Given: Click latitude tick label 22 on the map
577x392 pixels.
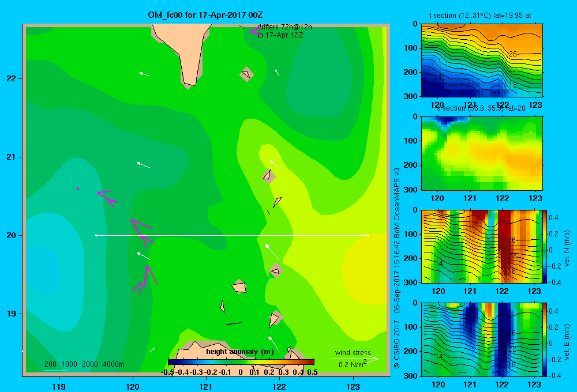Looking at the screenshot, I should point(11,78).
